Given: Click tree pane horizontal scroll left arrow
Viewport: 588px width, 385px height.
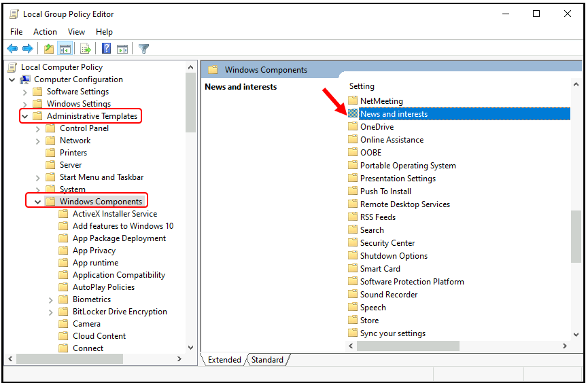Looking at the screenshot, I should coord(10,359).
